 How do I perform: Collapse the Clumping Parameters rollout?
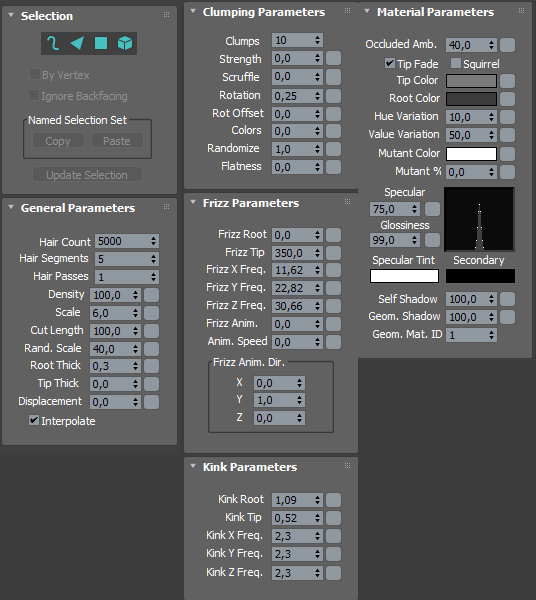click(193, 11)
